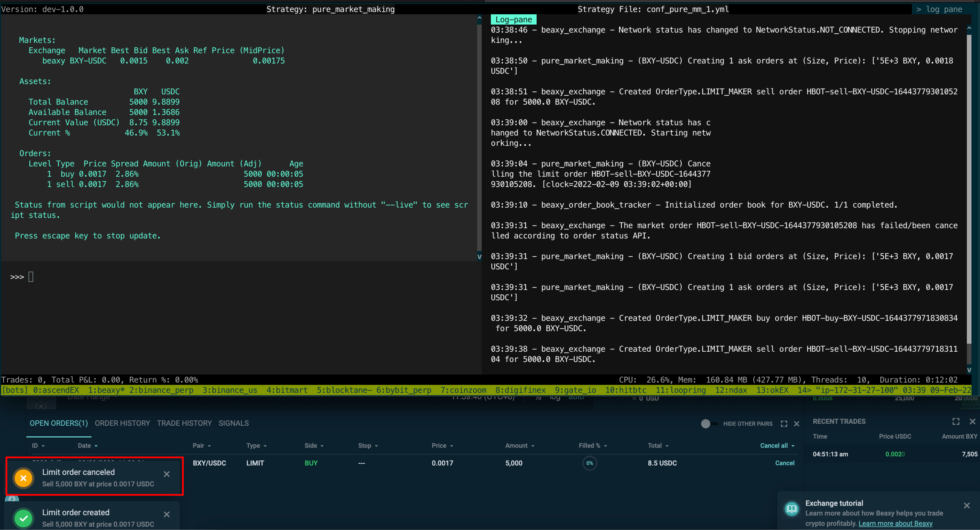Click the Learn more about Beaxy link
The height and width of the screenshot is (530, 980).
[x=895, y=524]
